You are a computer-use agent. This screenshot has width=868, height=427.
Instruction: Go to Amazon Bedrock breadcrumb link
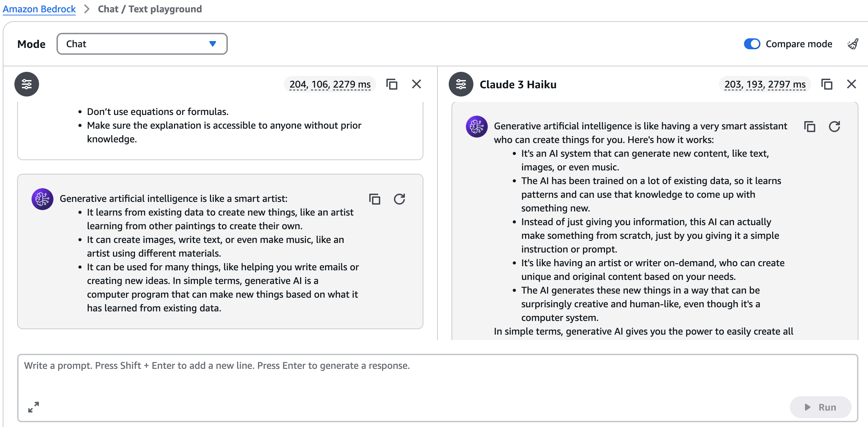39,9
